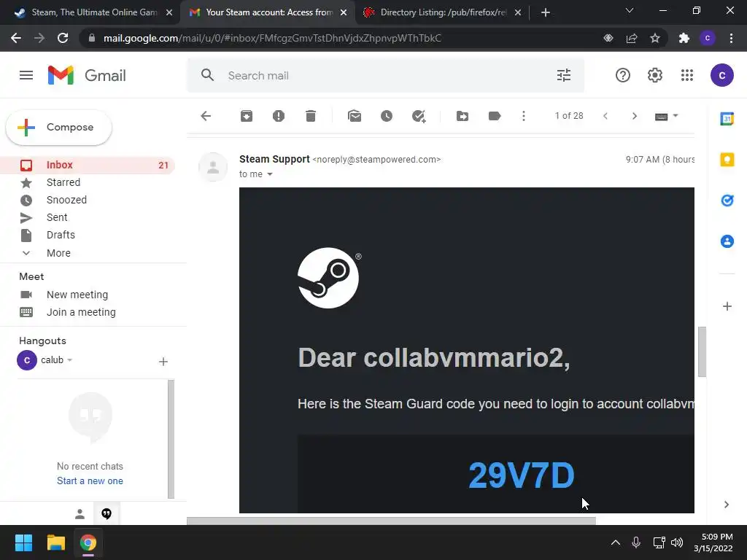This screenshot has width=747, height=560.
Task: Hide the side panel chevron
Action: tap(727, 505)
